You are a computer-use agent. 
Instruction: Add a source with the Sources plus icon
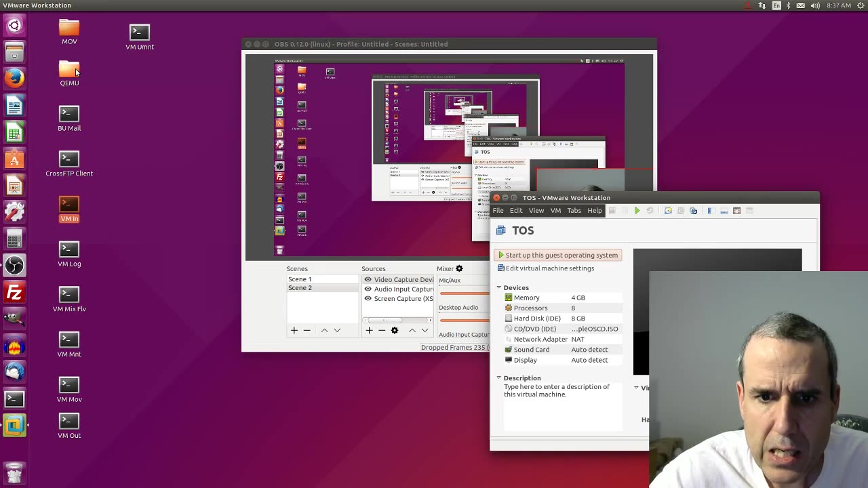click(x=369, y=330)
